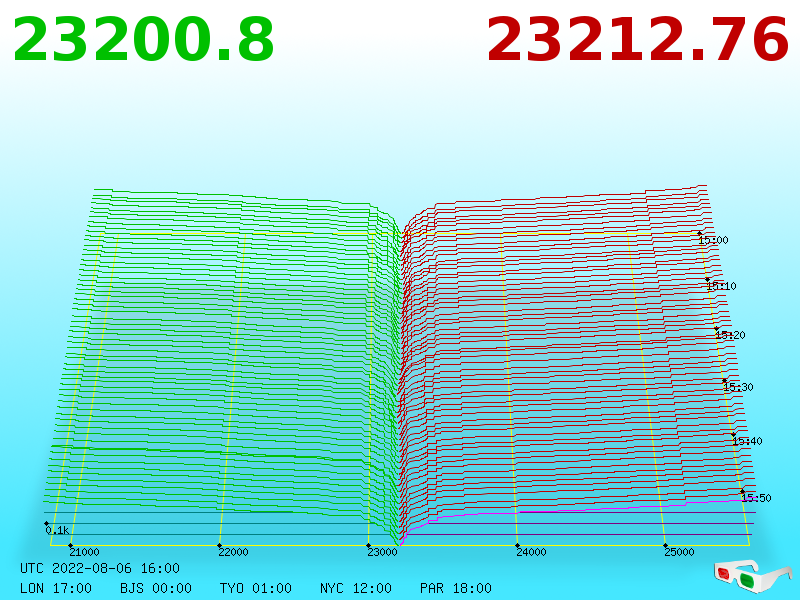Screen dimensions: 800x600
Task: Click the 15:10 time axis marker
Action: (721, 286)
